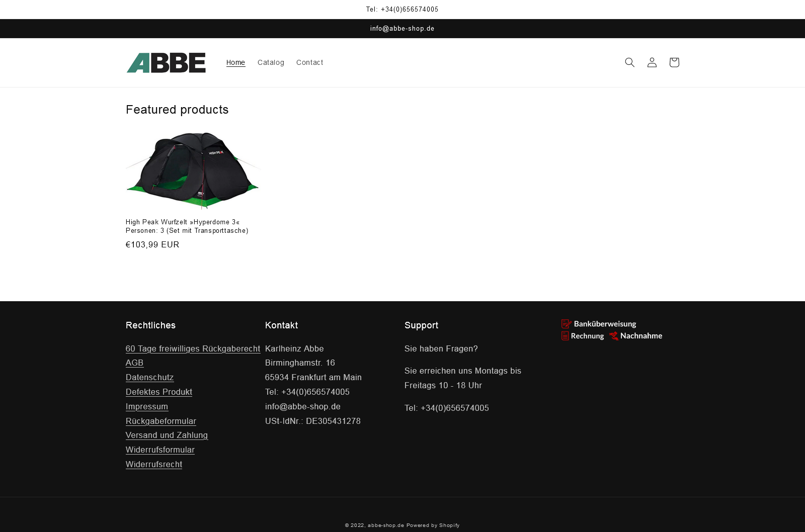Click Birminghamstr. 16 address line
Image resolution: width=805 pixels, height=532 pixels.
300,363
